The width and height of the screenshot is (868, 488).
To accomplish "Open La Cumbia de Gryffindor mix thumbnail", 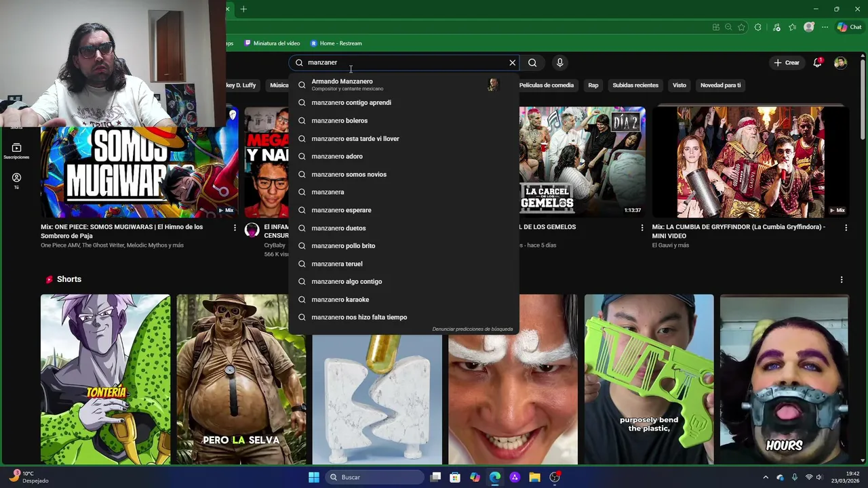I will click(x=750, y=161).
